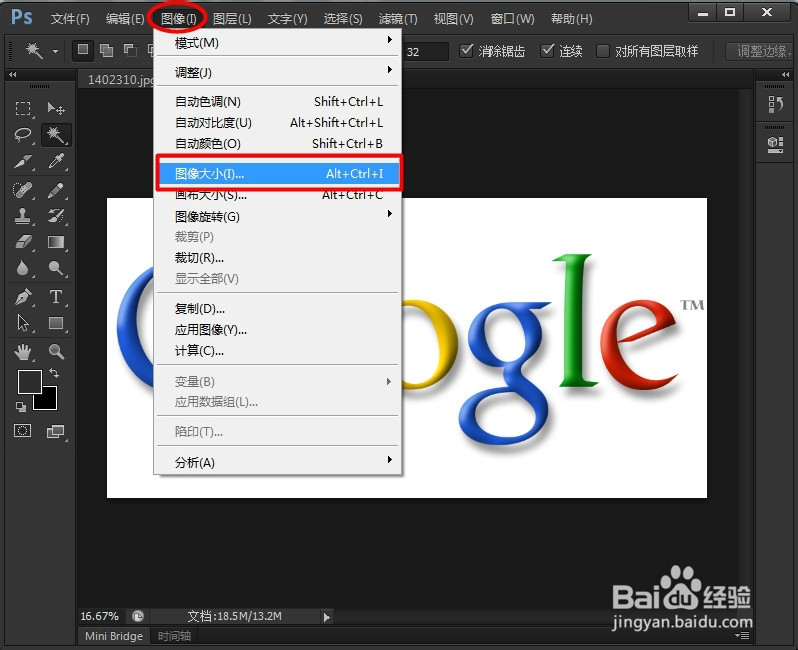Open the 编辑(E) menu

125,19
